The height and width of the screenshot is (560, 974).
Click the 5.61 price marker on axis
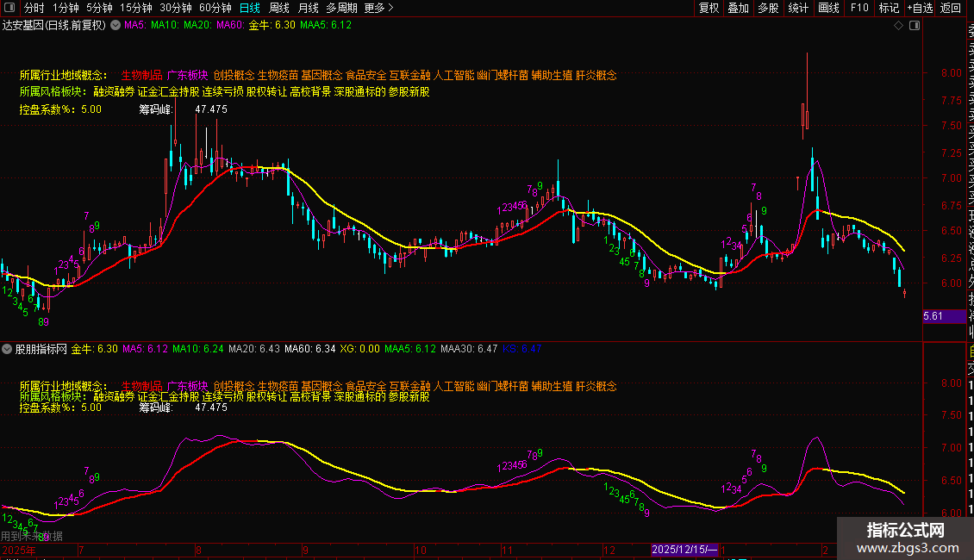point(944,316)
